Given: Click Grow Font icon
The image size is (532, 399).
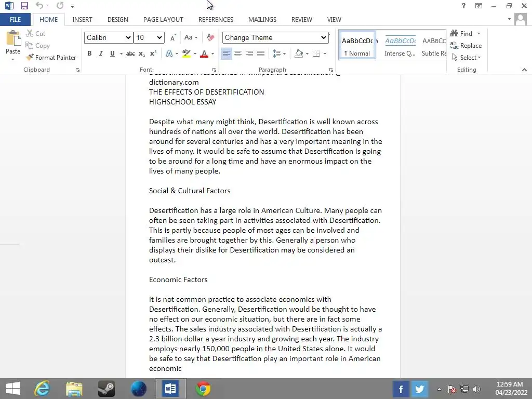Looking at the screenshot, I should click(173, 37).
